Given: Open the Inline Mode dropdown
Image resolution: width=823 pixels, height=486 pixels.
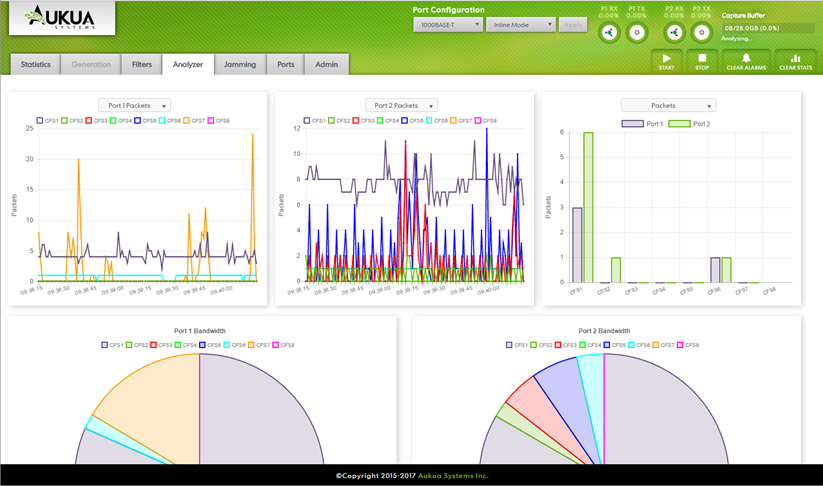Looking at the screenshot, I should 519,25.
